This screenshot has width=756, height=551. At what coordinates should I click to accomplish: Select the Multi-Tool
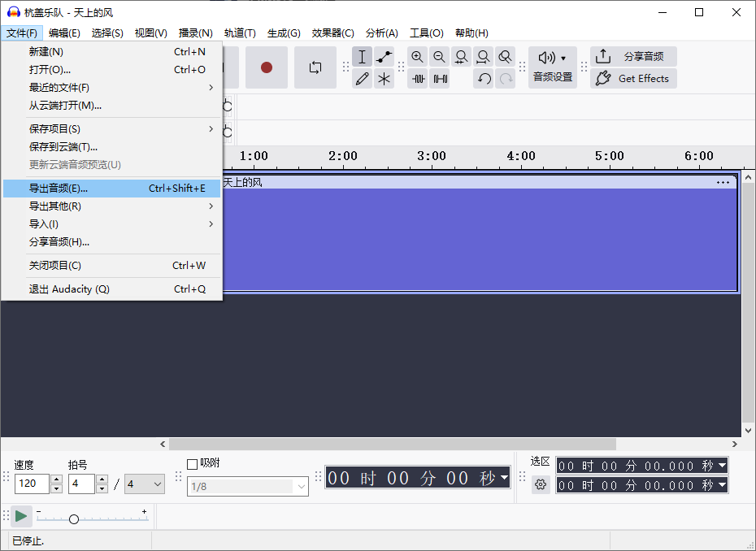point(384,78)
